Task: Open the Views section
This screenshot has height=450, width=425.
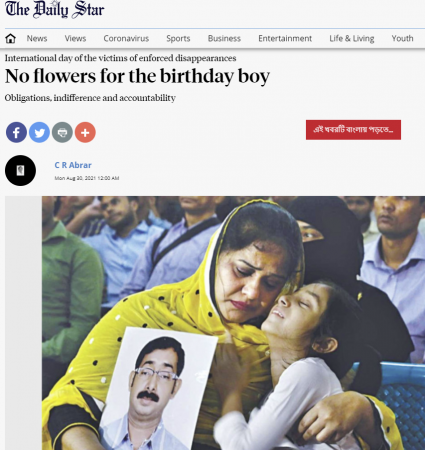Action: coord(75,39)
